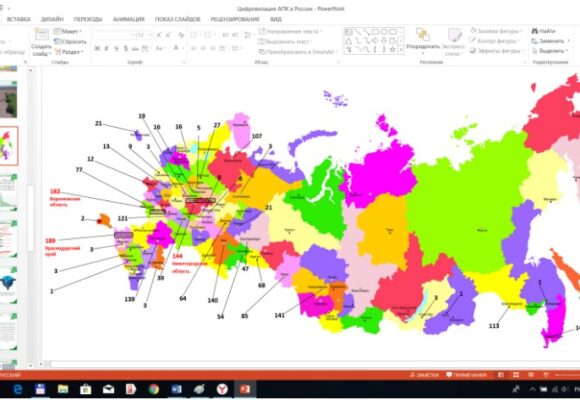Open the АНИМАЦИЯ (Animation) tab
Viewport: 580px width, 400px height.
(x=128, y=19)
